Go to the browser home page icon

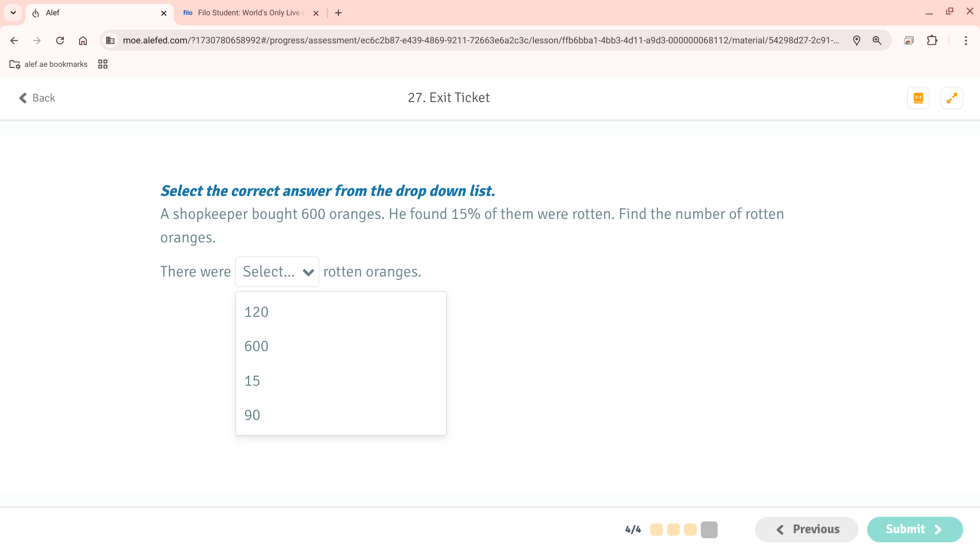coord(83,40)
